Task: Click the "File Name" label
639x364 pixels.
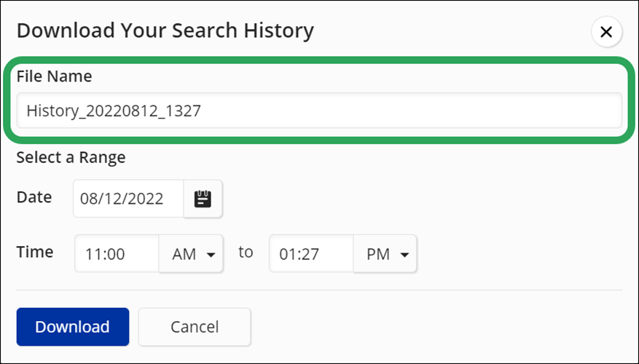Action: [55, 76]
